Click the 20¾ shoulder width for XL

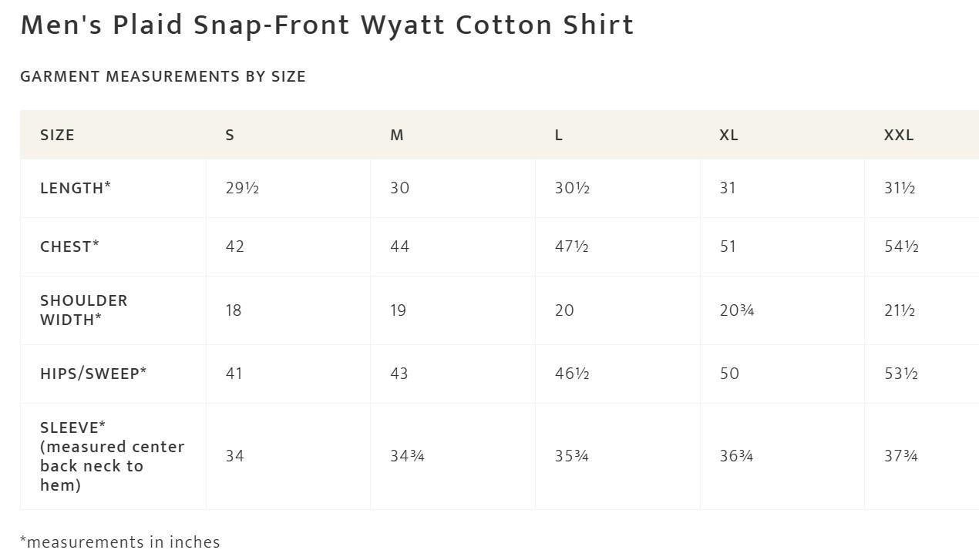pos(737,310)
